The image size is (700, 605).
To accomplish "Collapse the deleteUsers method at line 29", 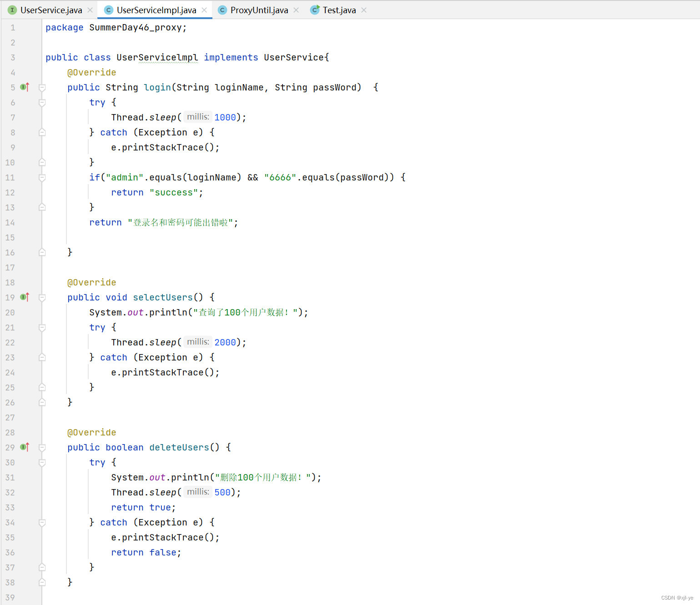I will [42, 447].
